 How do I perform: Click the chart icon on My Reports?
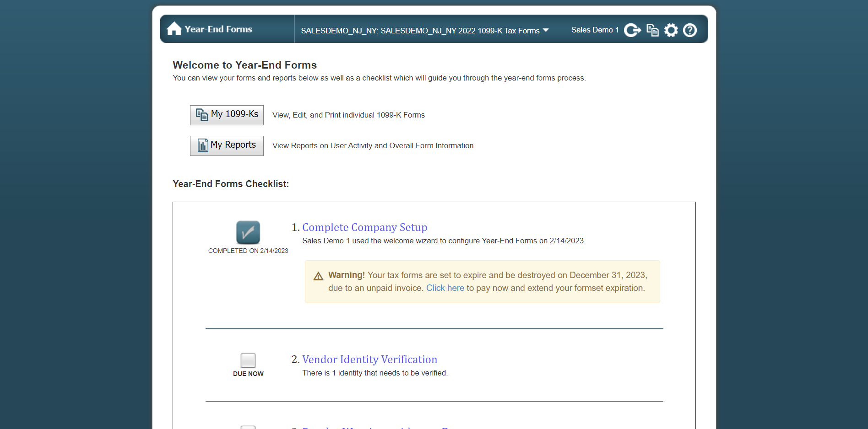(202, 145)
